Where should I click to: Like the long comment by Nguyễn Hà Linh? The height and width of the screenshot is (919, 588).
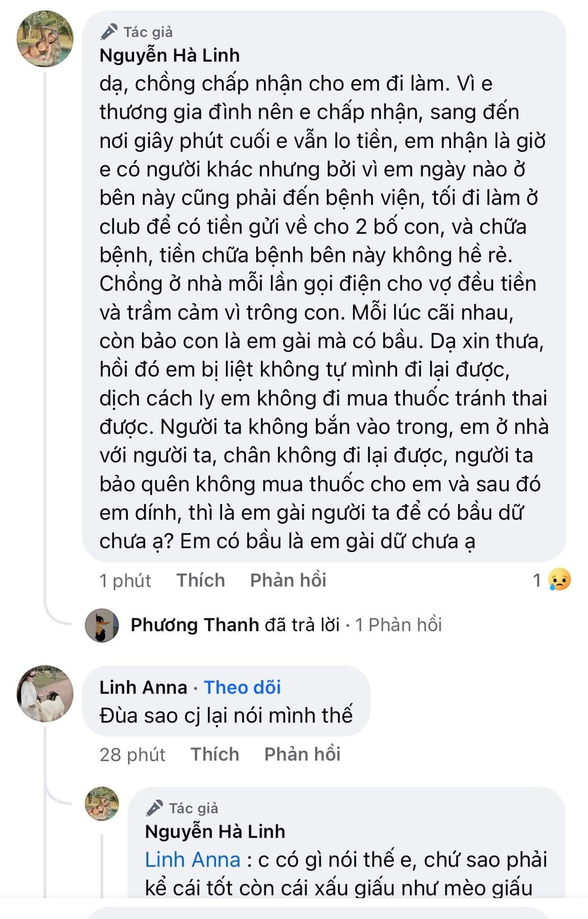pyautogui.click(x=200, y=580)
